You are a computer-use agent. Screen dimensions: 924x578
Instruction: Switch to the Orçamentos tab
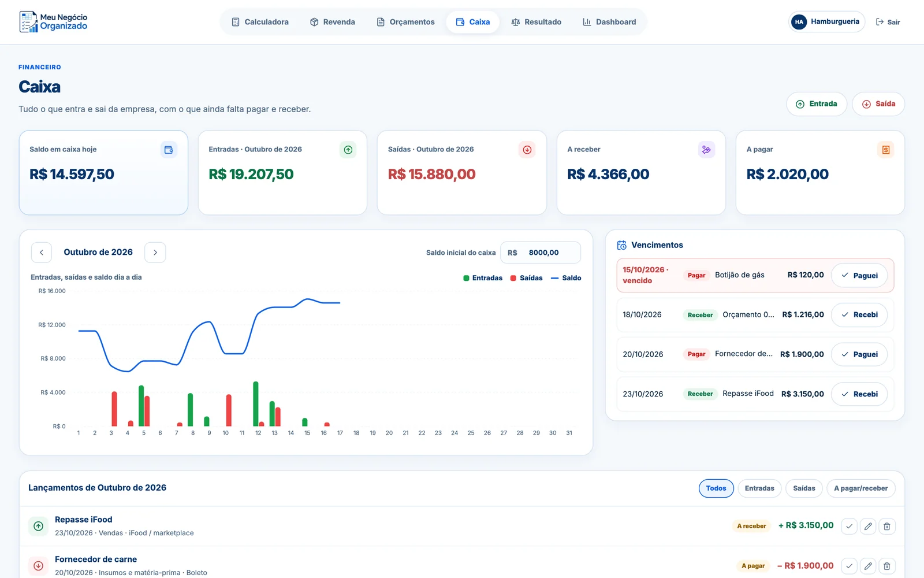[x=405, y=22]
